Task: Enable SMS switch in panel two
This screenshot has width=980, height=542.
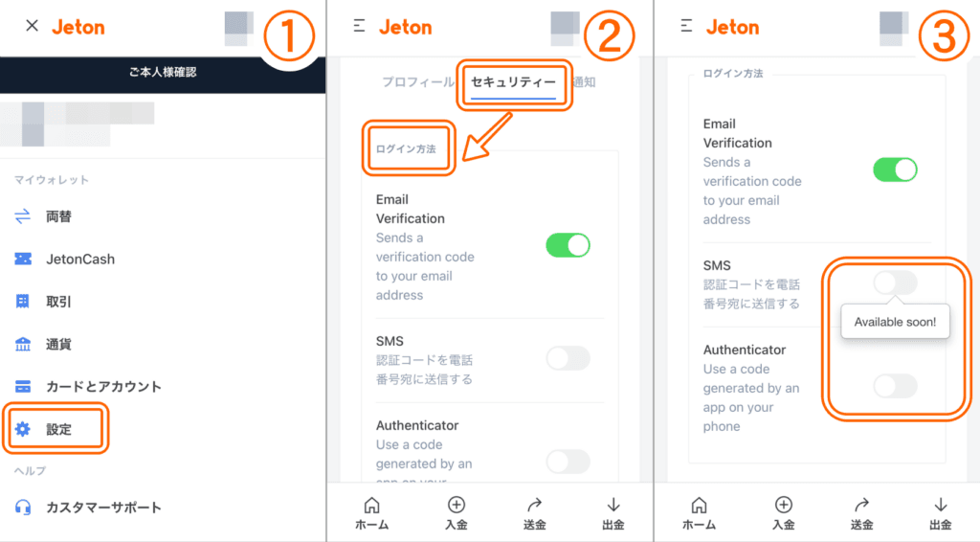Action: 568,358
